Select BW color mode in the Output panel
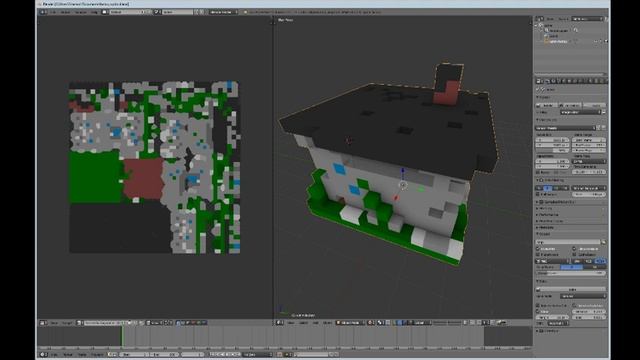 576,261
